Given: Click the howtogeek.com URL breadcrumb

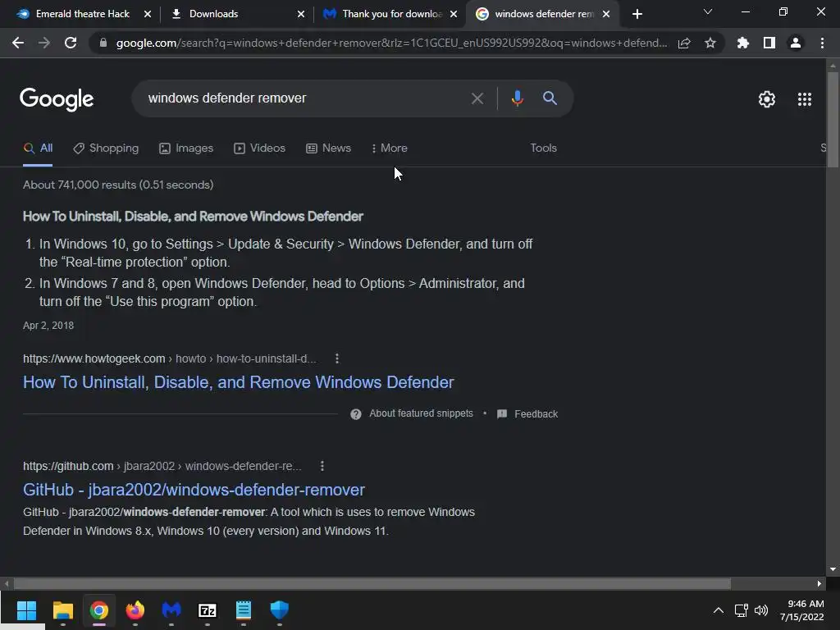Looking at the screenshot, I should 169,358.
